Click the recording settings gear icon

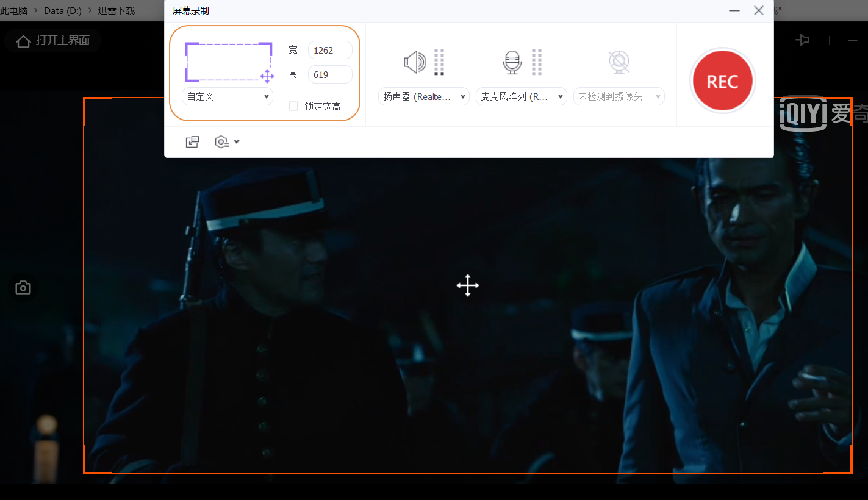click(x=222, y=141)
